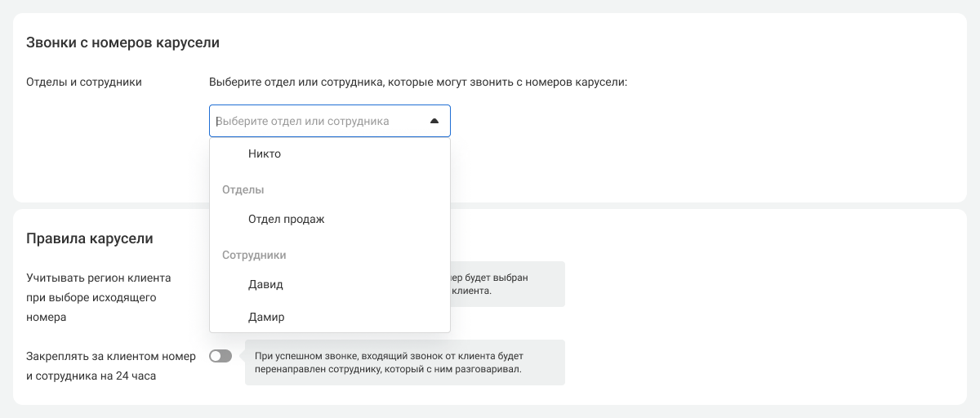This screenshot has width=980, height=418.
Task: Select "Никто" from the dropdown list
Action: coord(265,153)
